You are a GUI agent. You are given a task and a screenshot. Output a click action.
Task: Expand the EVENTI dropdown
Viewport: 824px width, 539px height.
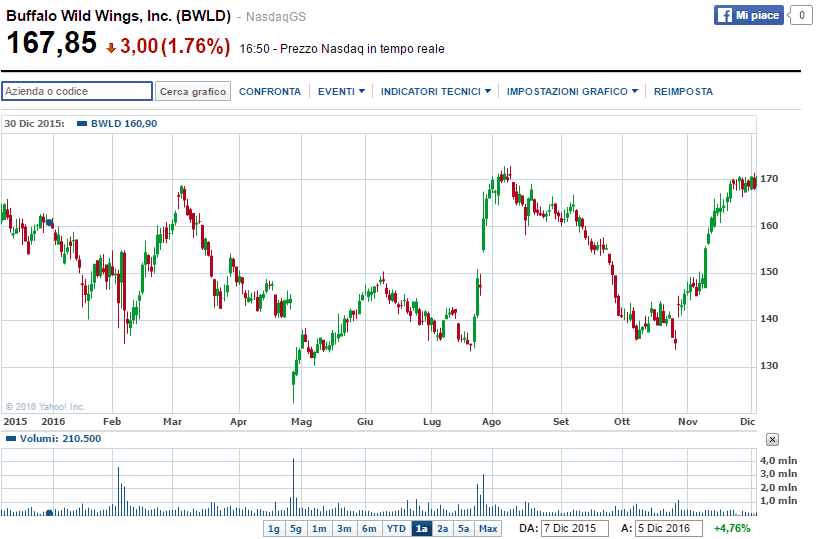[341, 91]
